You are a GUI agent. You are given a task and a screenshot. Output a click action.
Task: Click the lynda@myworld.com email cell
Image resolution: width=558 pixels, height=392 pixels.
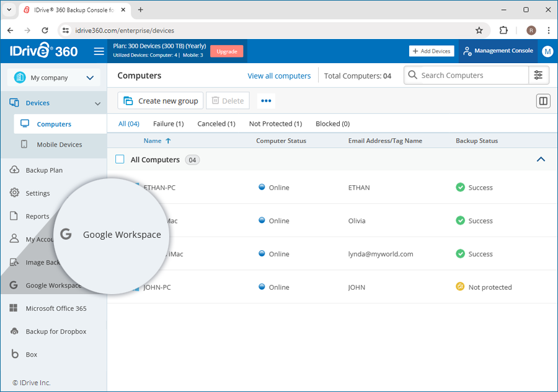(x=381, y=254)
